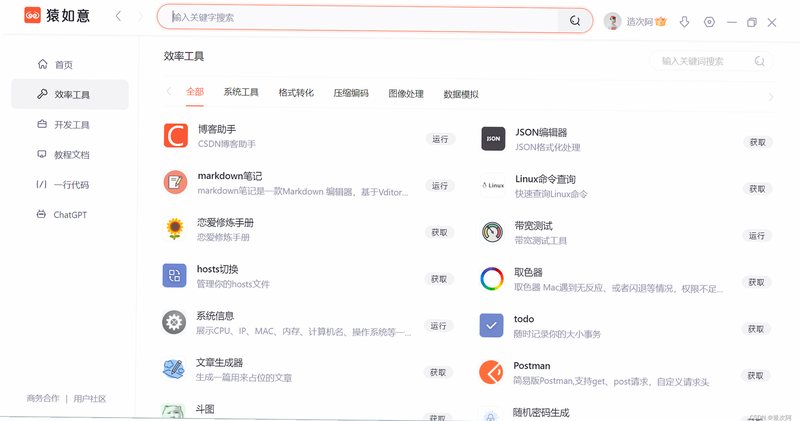
Task: Open settings hexagon icon
Action: pyautogui.click(x=709, y=22)
